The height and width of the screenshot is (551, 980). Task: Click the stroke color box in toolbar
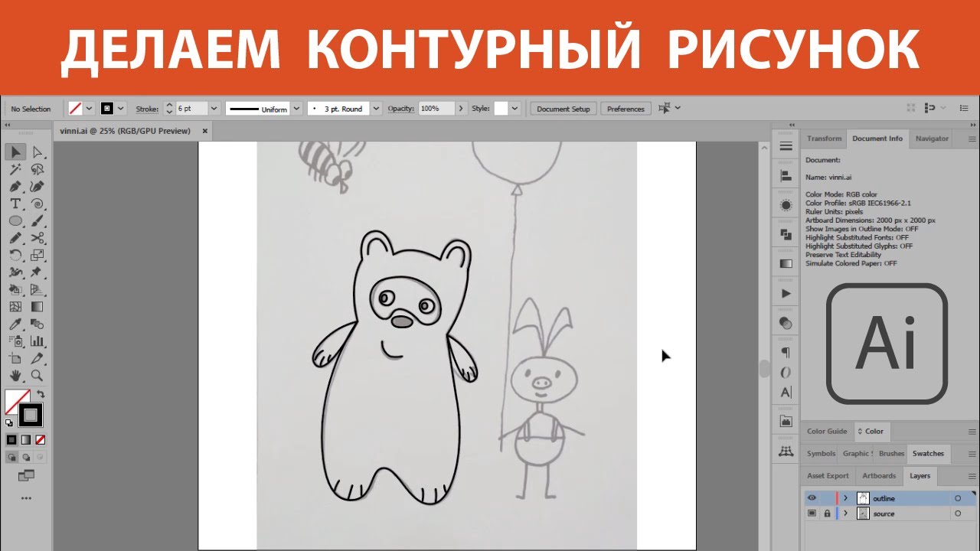click(x=31, y=416)
